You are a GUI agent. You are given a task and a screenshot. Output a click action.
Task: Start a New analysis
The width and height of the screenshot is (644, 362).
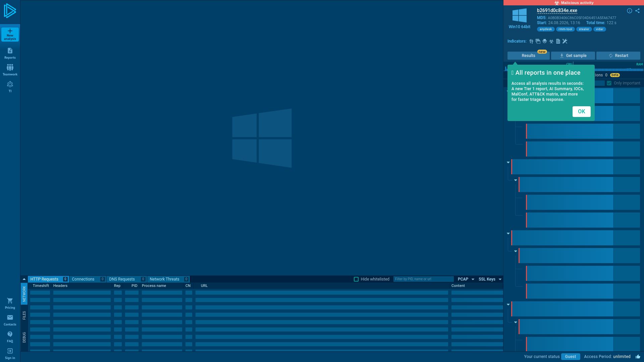coord(10,35)
